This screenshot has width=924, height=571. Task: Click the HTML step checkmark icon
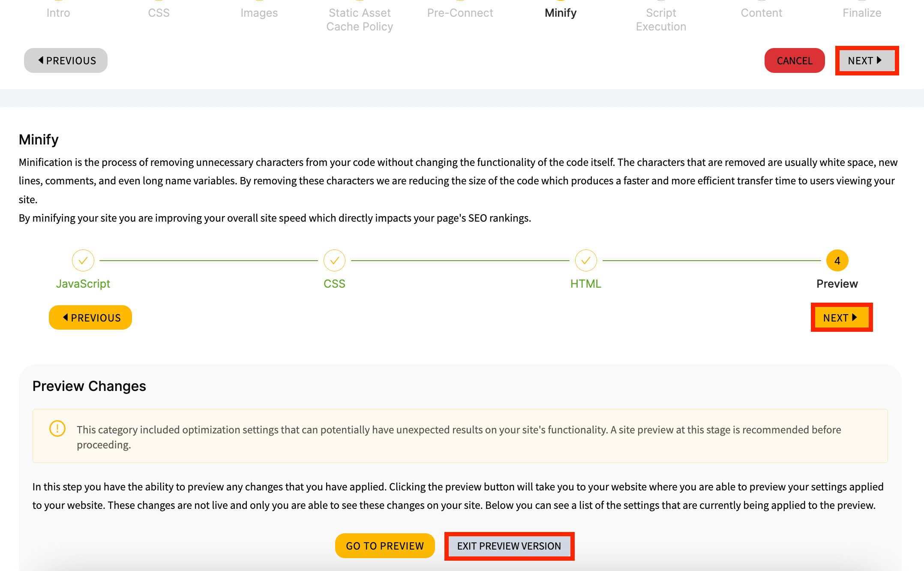(x=586, y=261)
